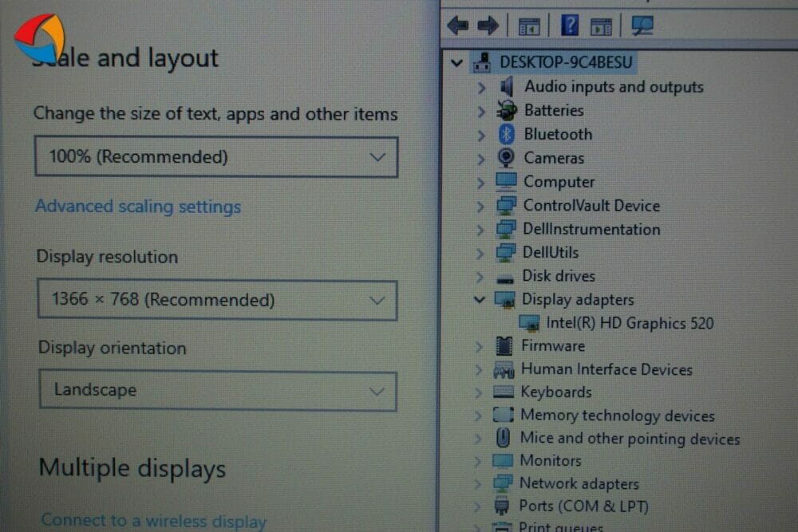Click the Human Interface Devices icon
Image resolution: width=798 pixels, height=532 pixels.
pos(504,370)
